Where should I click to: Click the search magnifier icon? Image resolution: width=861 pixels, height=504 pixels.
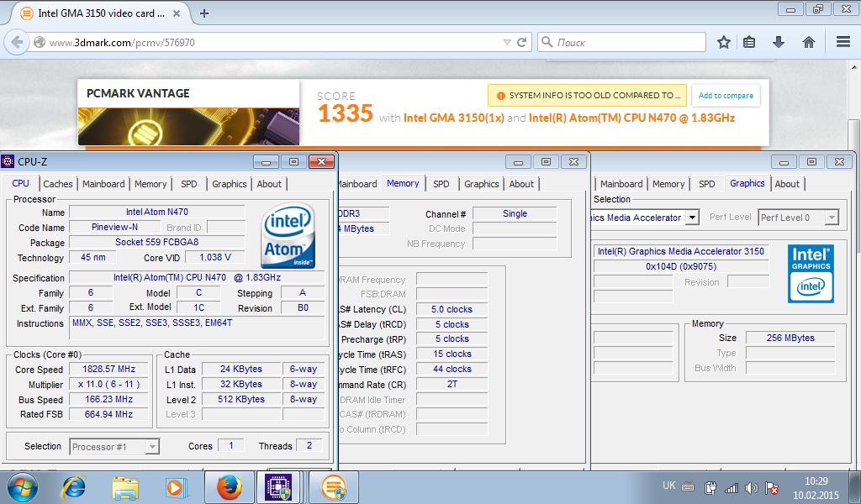pos(547,42)
